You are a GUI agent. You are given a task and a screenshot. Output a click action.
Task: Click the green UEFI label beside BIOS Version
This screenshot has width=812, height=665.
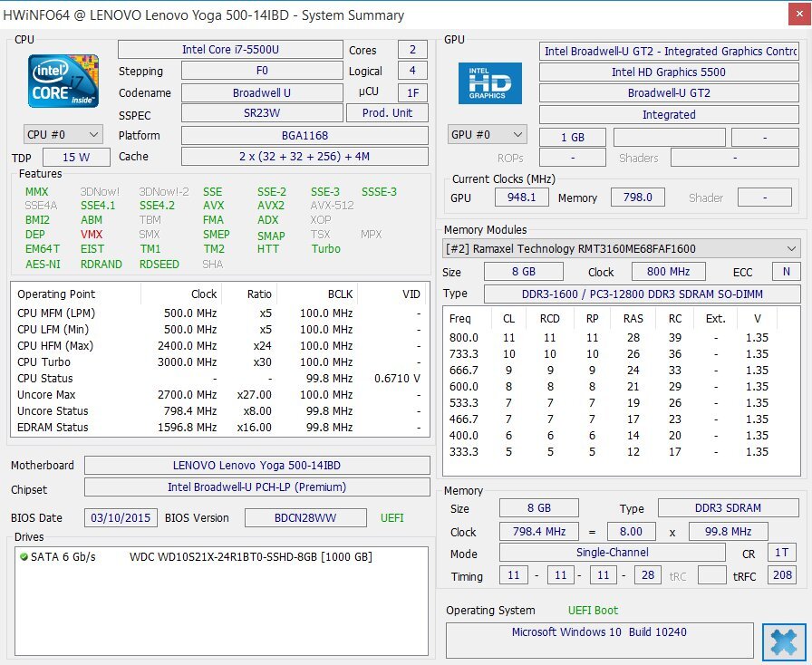click(x=391, y=517)
